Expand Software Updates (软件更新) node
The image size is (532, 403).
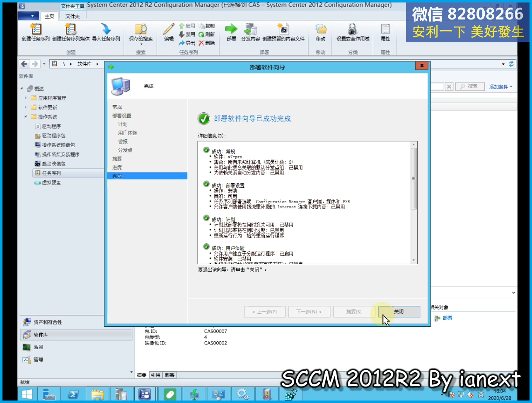click(25, 107)
